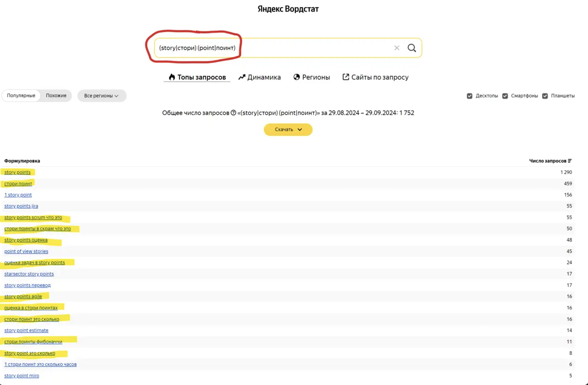Click the Формулировка column header
Image resolution: width=588 pixels, height=385 pixels.
click(22, 161)
